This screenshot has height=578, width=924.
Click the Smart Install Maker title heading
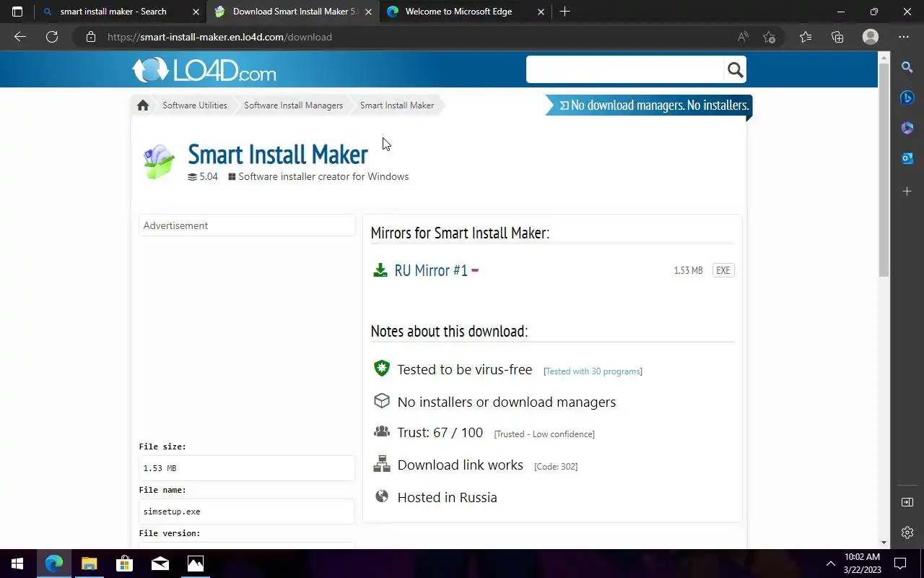point(278,155)
